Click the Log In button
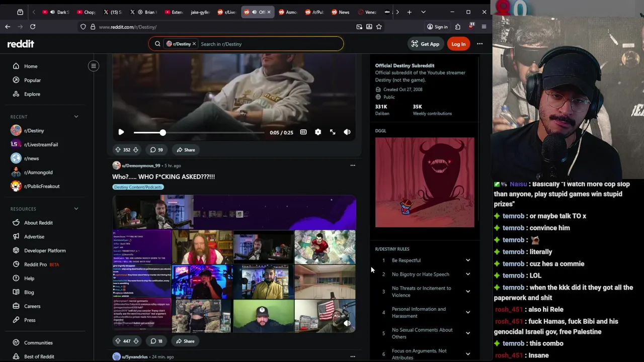This screenshot has height=362, width=644. click(458, 44)
